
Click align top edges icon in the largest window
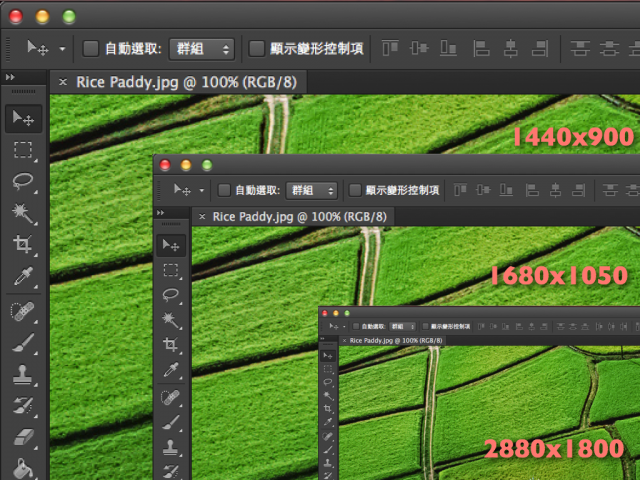click(x=390, y=48)
